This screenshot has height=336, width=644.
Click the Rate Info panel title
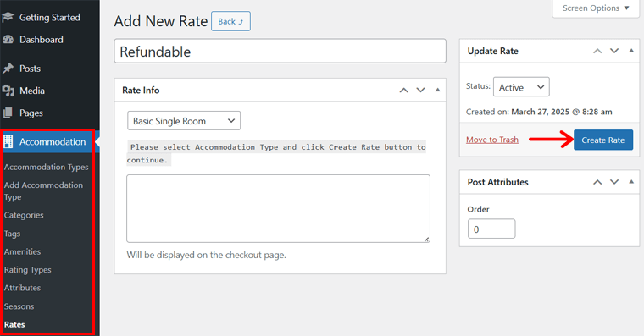(x=141, y=91)
